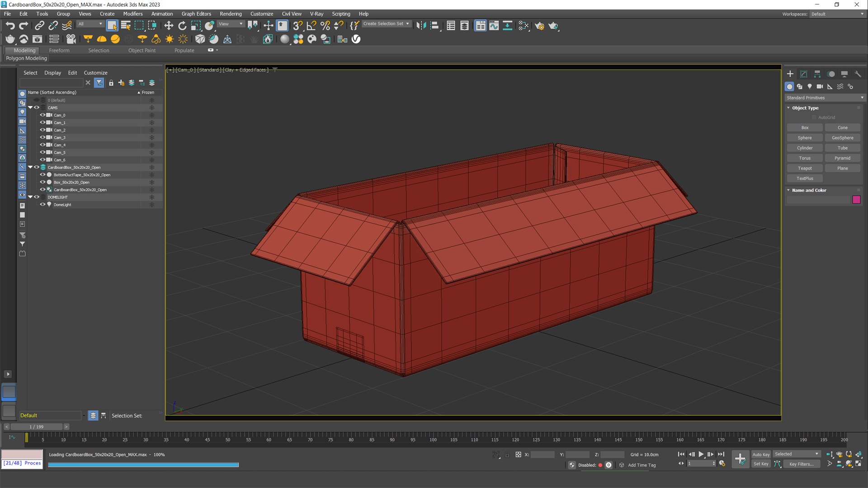Viewport: 868px width, 488px height.
Task: Toggle the Angle Snap icon
Action: pyautogui.click(x=311, y=26)
